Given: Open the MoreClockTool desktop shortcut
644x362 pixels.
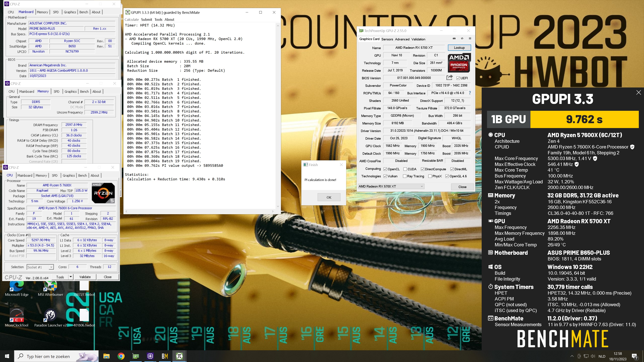Looking at the screenshot, I should (17, 317).
